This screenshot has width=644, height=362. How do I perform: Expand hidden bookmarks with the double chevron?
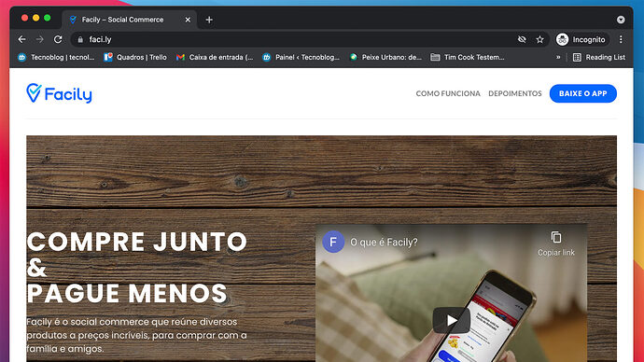[x=558, y=58]
